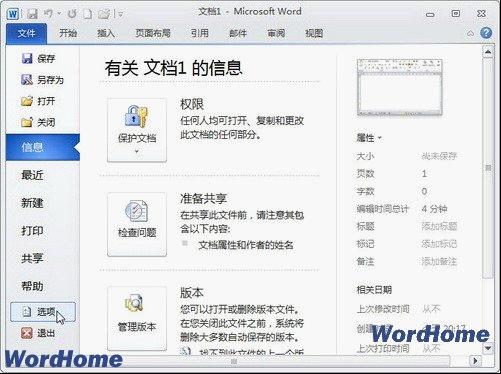Click the Open folder icon in quick access toolbar
501x374 pixels.
(x=104, y=14)
